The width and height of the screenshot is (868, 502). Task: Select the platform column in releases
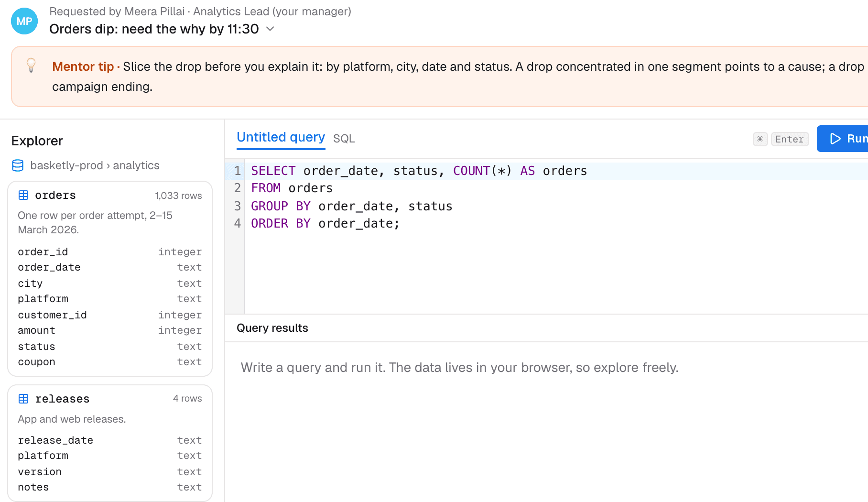[110, 456]
